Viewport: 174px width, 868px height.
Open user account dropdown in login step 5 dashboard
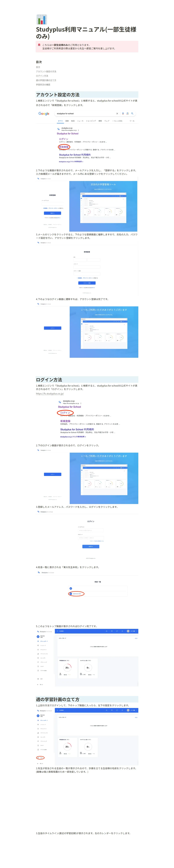(132, 631)
